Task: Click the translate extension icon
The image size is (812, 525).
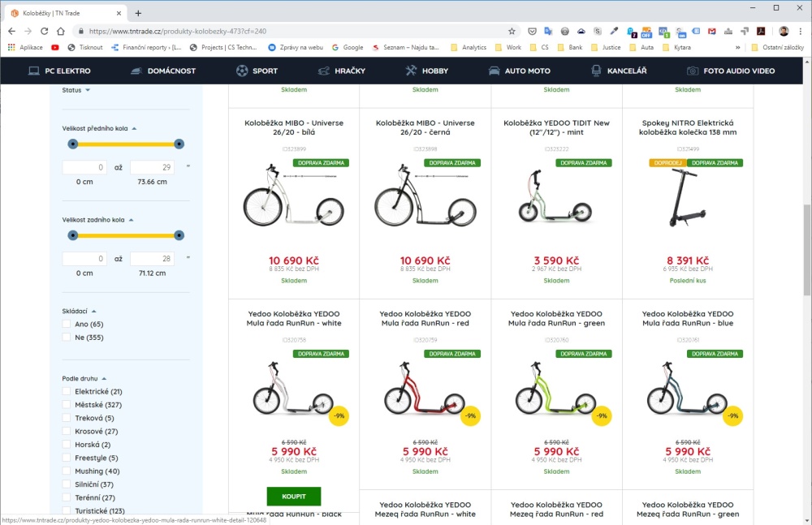Action: [548, 31]
